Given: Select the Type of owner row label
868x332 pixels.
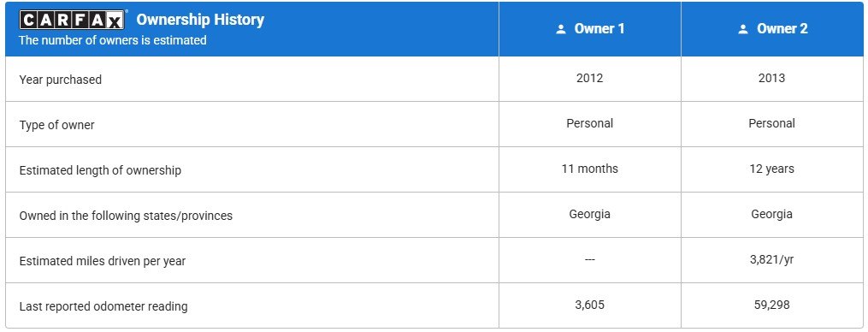Looking at the screenshot, I should click(x=57, y=125).
